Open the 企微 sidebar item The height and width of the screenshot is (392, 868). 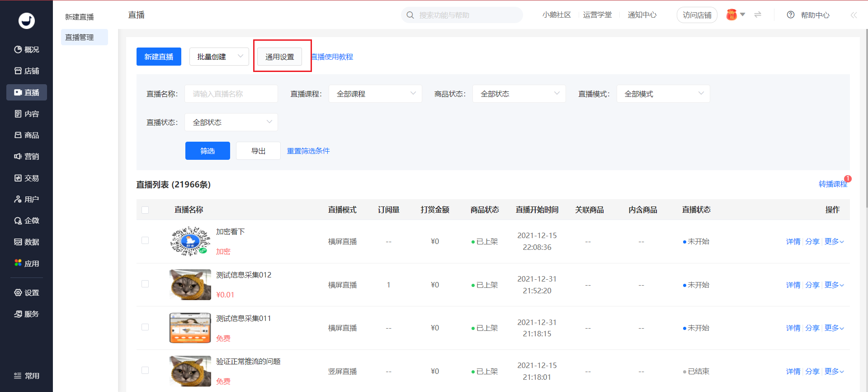coord(27,220)
